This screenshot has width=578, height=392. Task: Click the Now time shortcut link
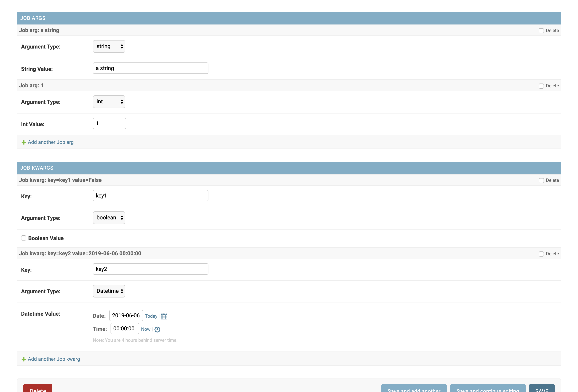[x=146, y=329]
